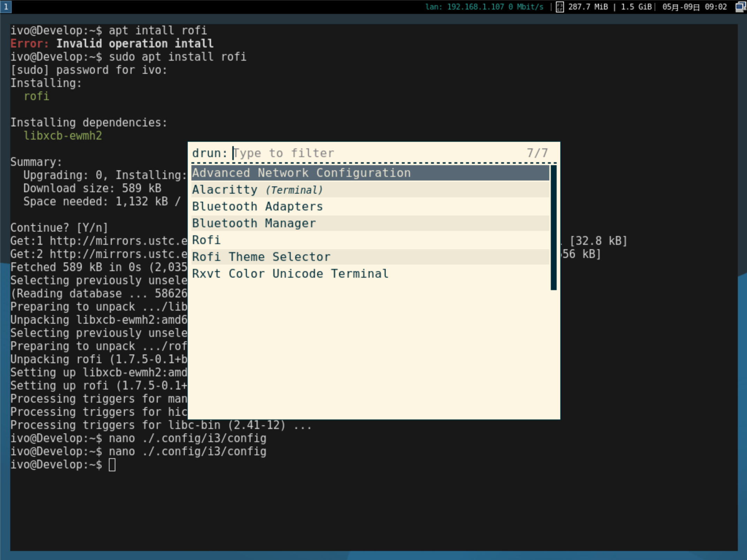This screenshot has height=560, width=747.
Task: Click the memory icon in the status bar
Action: 560,7
